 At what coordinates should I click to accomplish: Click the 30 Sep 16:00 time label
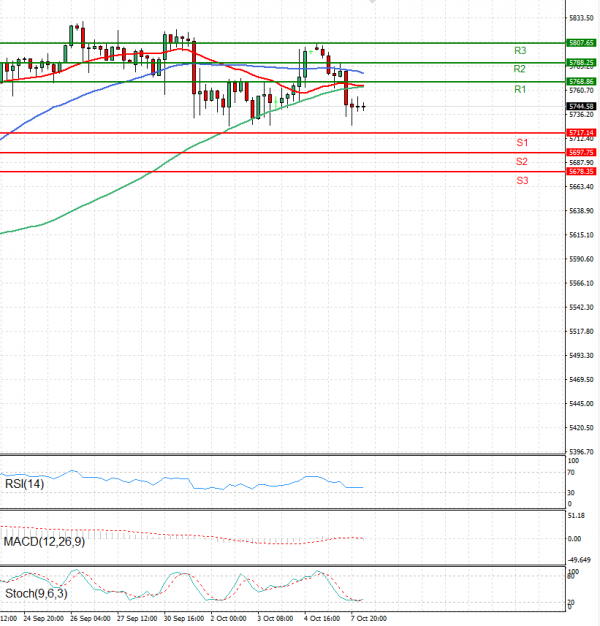coord(184,618)
